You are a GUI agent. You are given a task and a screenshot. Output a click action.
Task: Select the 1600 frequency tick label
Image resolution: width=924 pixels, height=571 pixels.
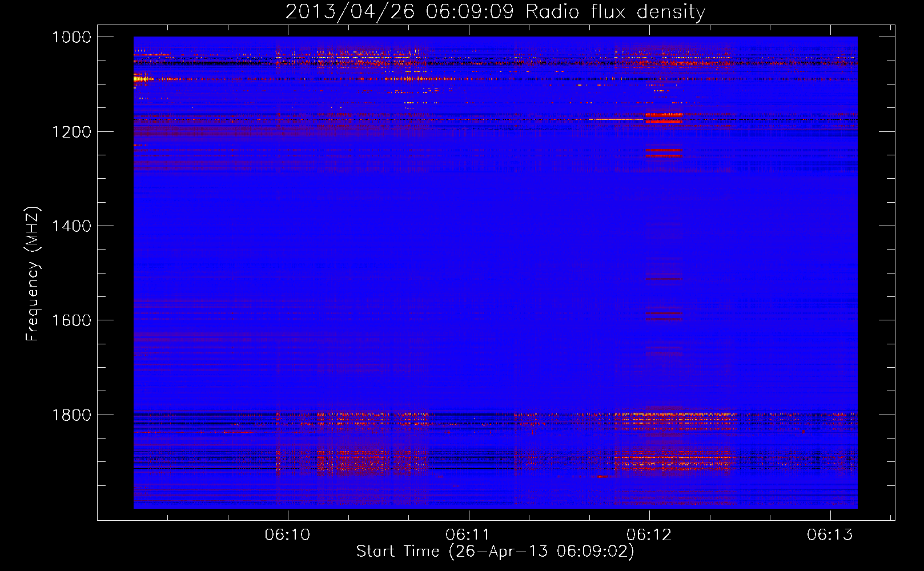pyautogui.click(x=71, y=320)
